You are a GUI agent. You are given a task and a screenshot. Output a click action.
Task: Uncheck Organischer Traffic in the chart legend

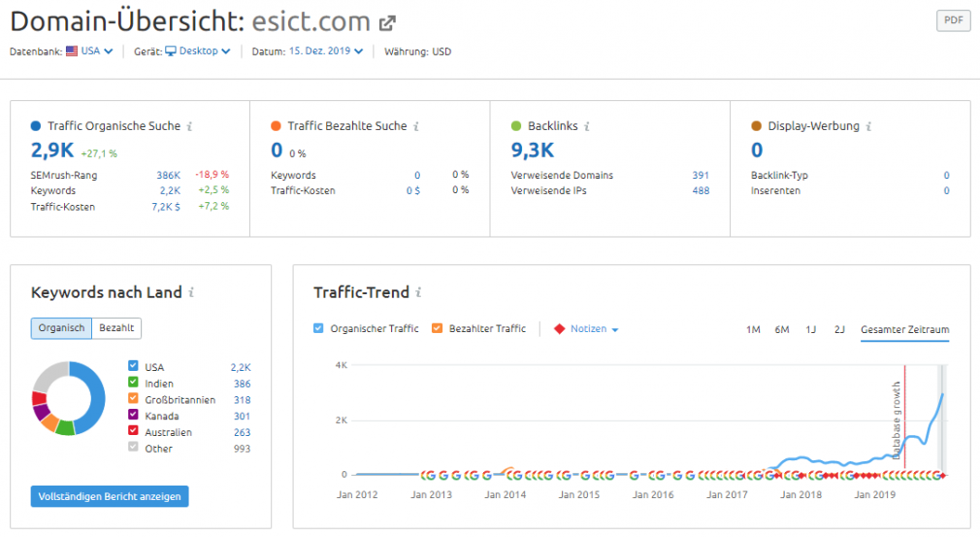click(x=319, y=328)
